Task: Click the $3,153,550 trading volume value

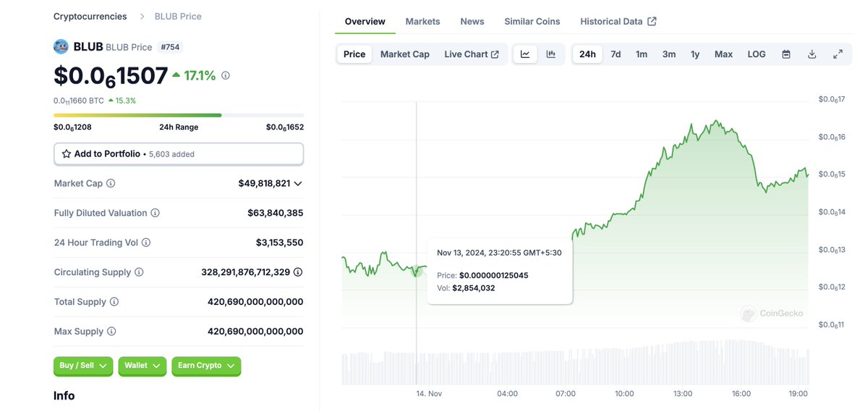Action: coord(279,243)
